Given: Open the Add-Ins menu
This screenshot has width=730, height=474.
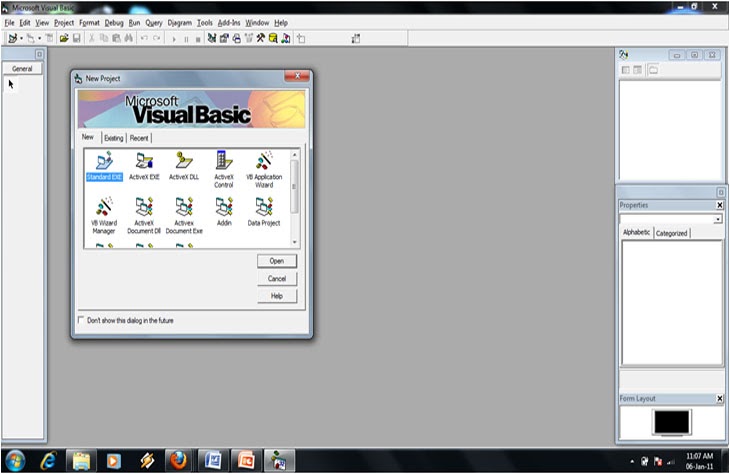Looking at the screenshot, I should pyautogui.click(x=229, y=22).
